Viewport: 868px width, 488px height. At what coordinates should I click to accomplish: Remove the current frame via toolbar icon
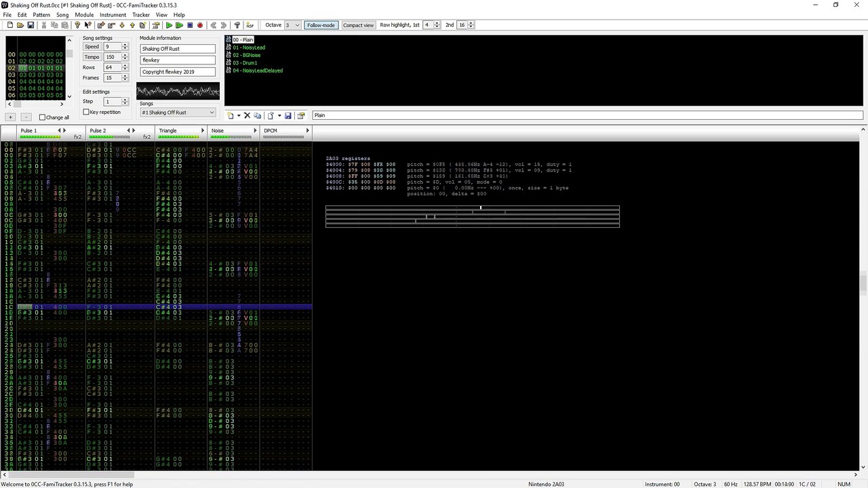[111, 25]
